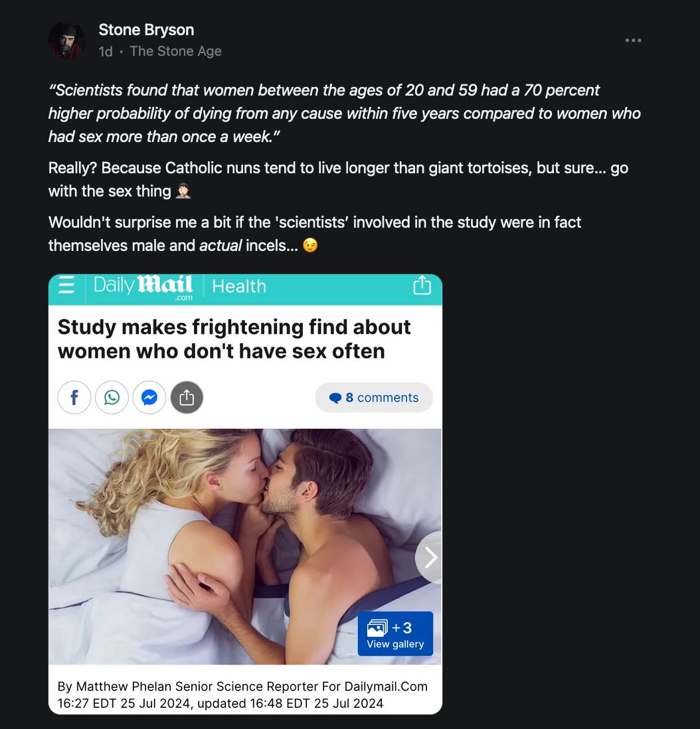Screen dimensions: 700x729
Task: Share the article via WhatsApp
Action: (112, 398)
